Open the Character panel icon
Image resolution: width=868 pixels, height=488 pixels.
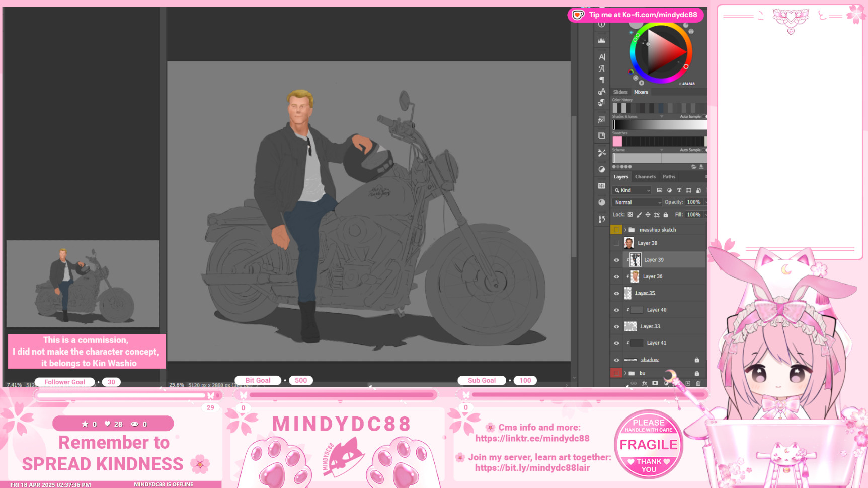click(x=601, y=57)
